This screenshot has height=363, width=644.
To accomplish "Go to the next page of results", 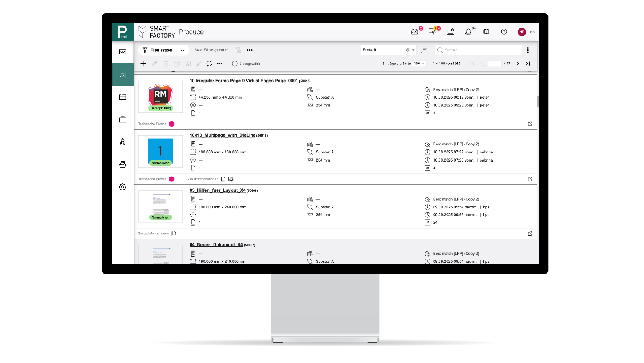I will coord(517,64).
